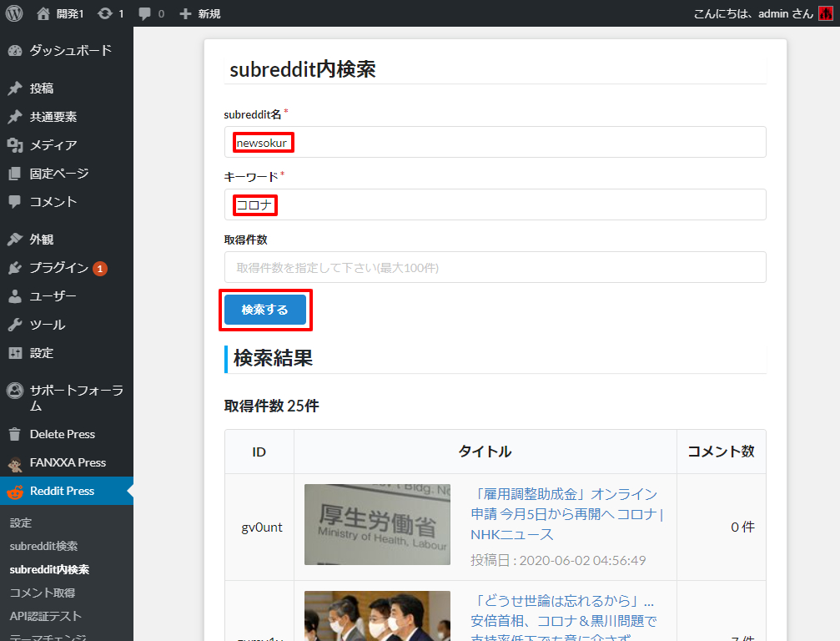The image size is (840, 641).
Task: Click the 厚生労働省 thumbnail image
Action: coord(377,524)
